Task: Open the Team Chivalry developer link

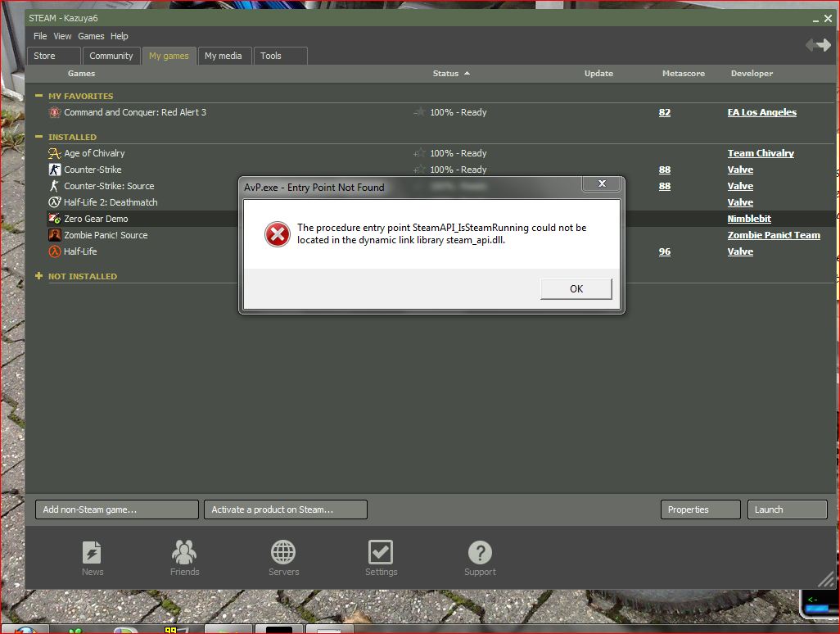Action: (x=761, y=153)
